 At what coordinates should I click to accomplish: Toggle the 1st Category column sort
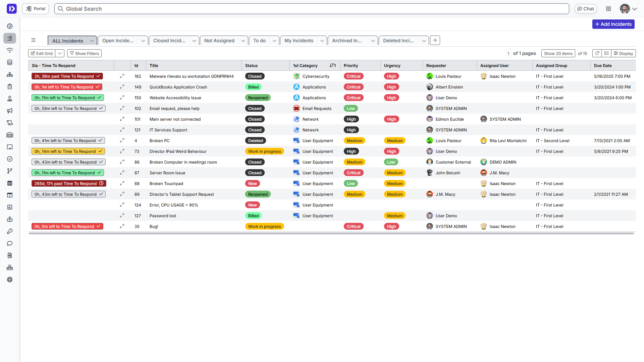tap(332, 65)
